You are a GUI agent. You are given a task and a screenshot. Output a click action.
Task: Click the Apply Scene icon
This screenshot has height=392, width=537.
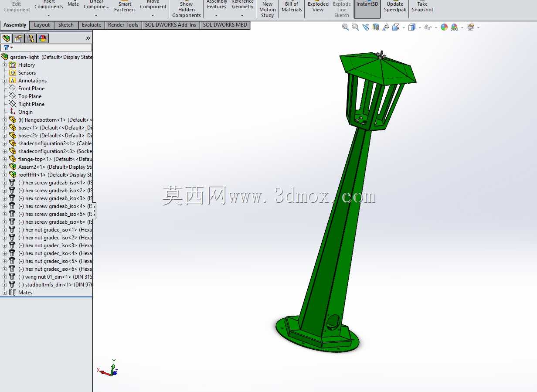[454, 27]
